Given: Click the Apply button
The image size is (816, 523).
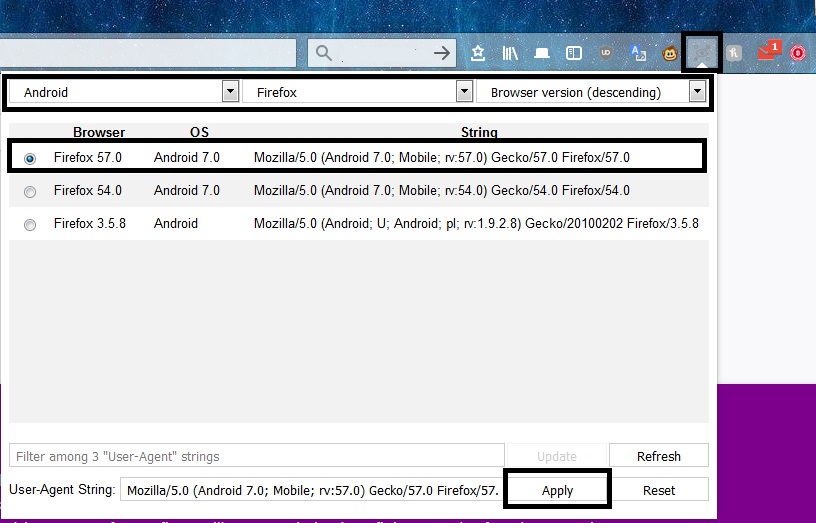Looking at the screenshot, I should pos(557,490).
